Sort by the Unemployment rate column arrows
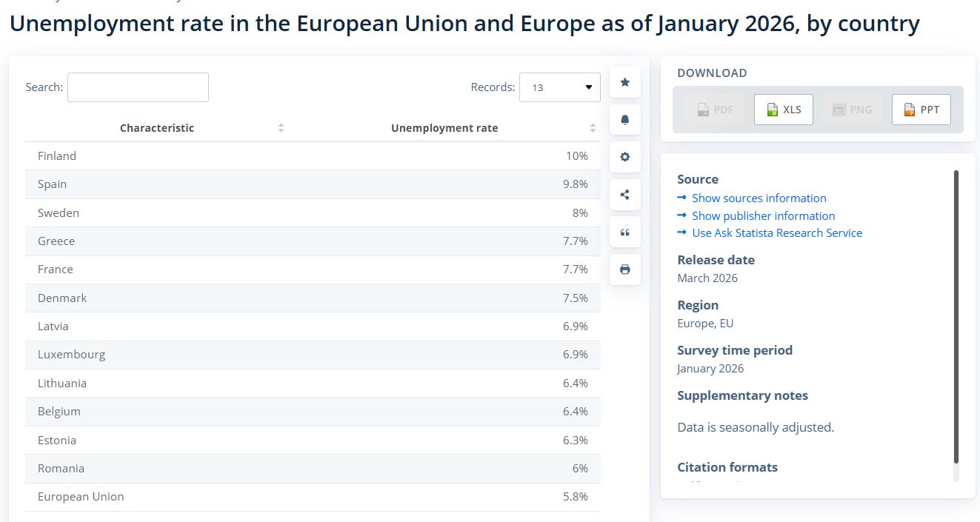The height and width of the screenshot is (522, 980). pyautogui.click(x=593, y=128)
